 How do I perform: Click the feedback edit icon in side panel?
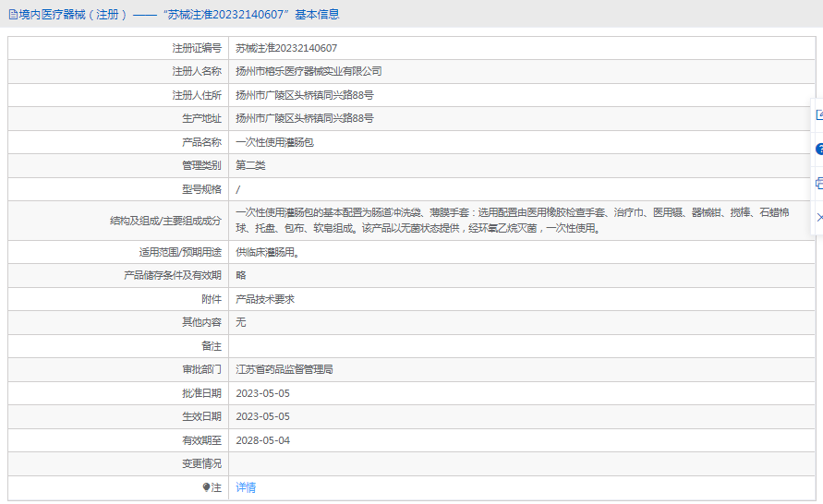[819, 114]
